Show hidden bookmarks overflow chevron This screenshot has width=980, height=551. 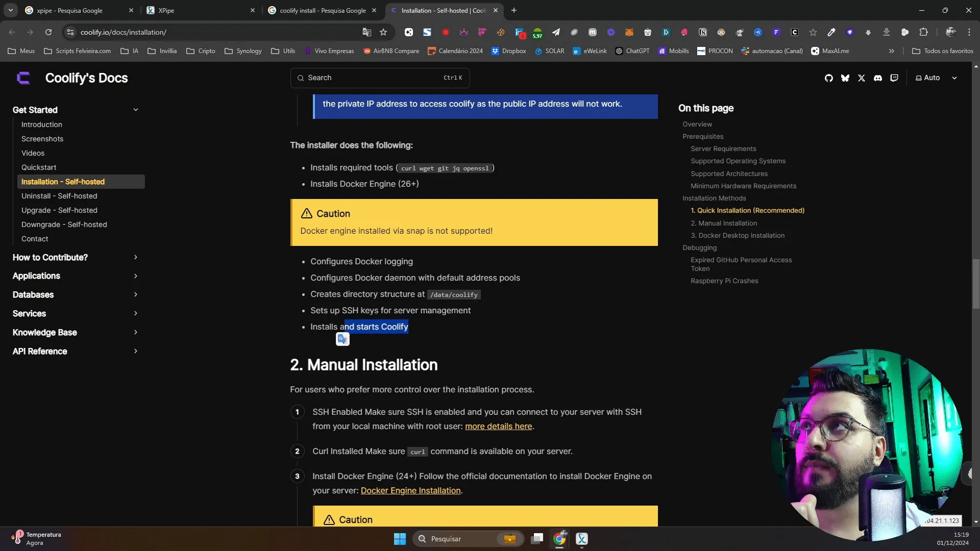pos(891,51)
